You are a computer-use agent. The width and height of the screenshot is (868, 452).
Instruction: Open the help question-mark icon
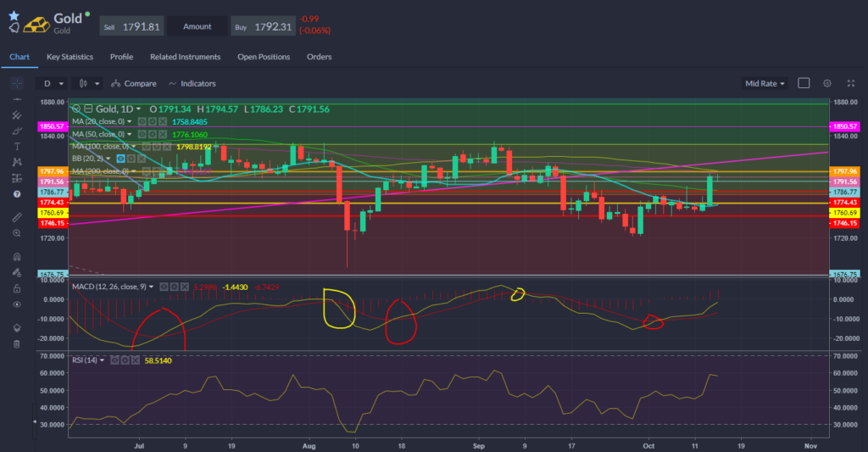pos(17,194)
